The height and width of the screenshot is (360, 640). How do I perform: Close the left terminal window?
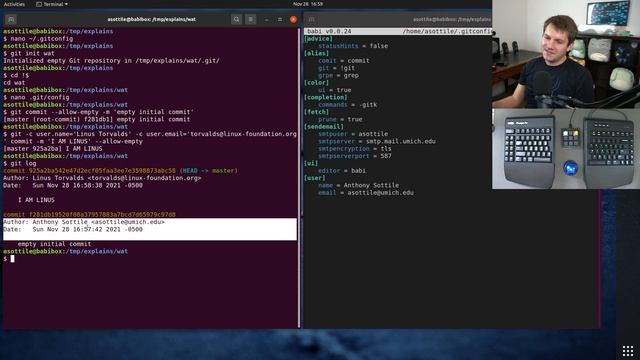click(293, 19)
